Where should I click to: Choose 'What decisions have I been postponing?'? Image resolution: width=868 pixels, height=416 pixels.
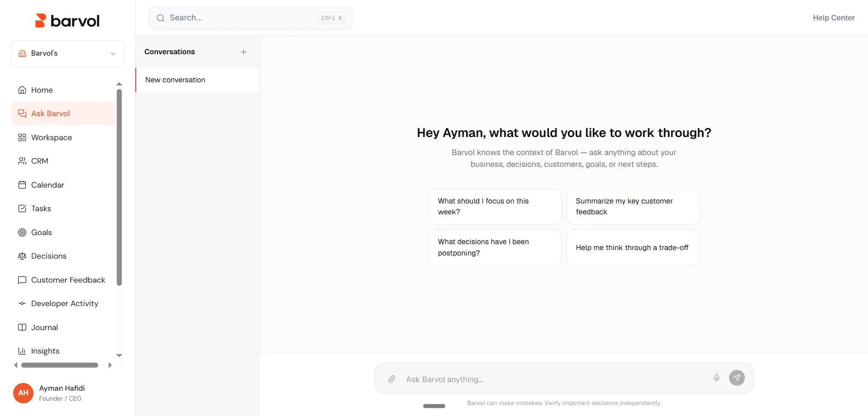495,247
